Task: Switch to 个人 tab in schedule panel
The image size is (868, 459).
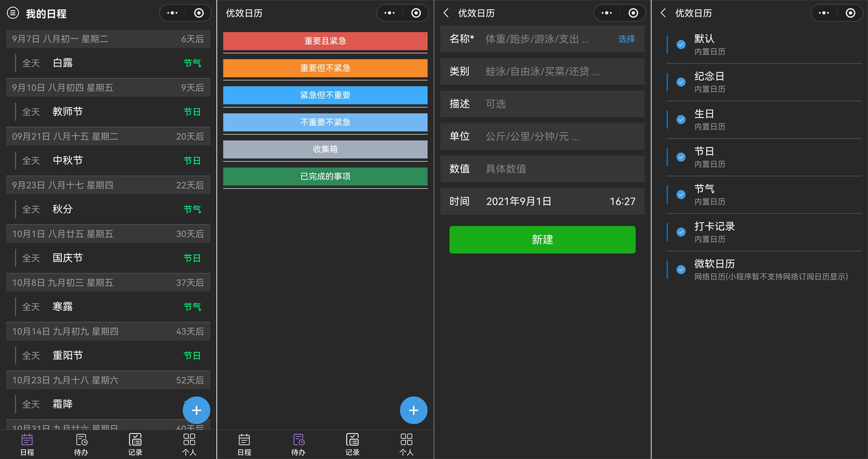Action: (x=189, y=445)
